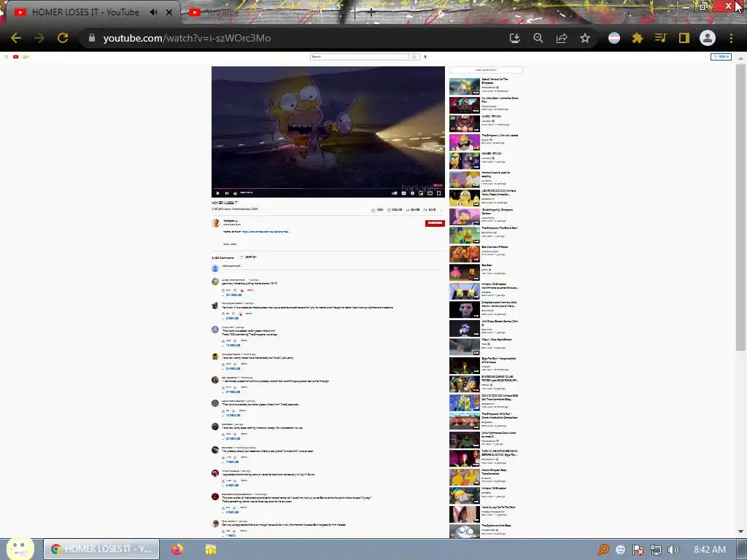Toggle the autoplay switch in the player
This screenshot has width=747, height=560.
(x=395, y=192)
